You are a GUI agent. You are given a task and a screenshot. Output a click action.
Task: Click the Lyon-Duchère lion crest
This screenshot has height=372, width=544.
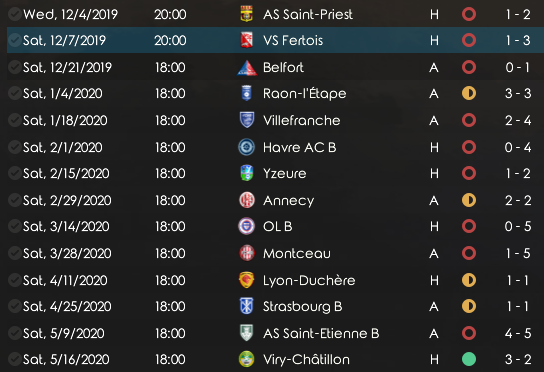point(247,280)
